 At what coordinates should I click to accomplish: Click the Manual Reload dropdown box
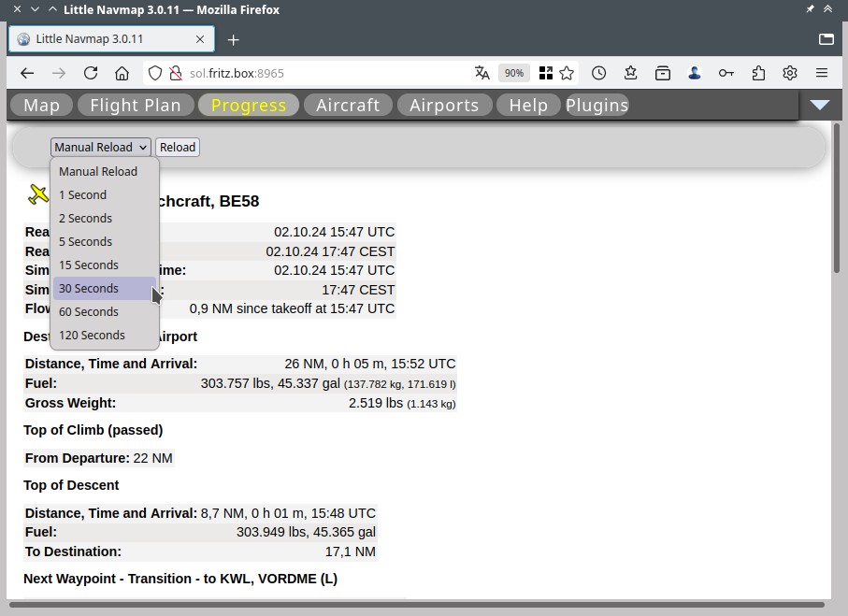pyautogui.click(x=101, y=147)
